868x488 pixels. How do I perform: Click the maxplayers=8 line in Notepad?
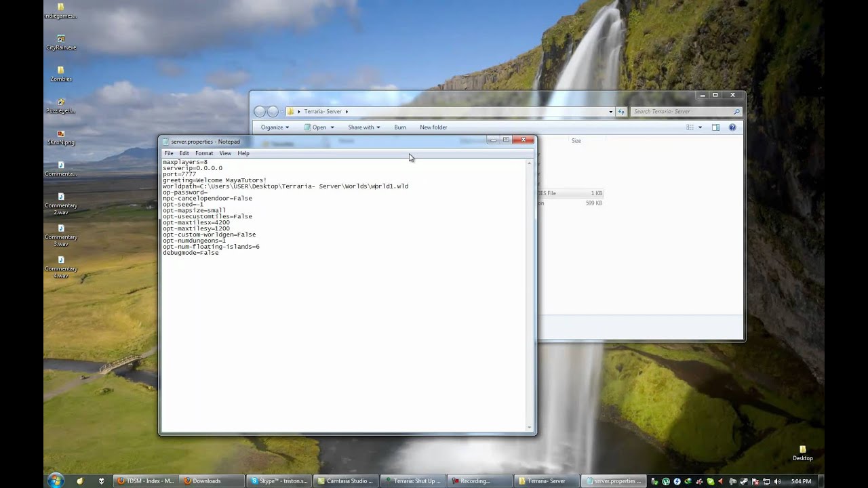pos(185,162)
